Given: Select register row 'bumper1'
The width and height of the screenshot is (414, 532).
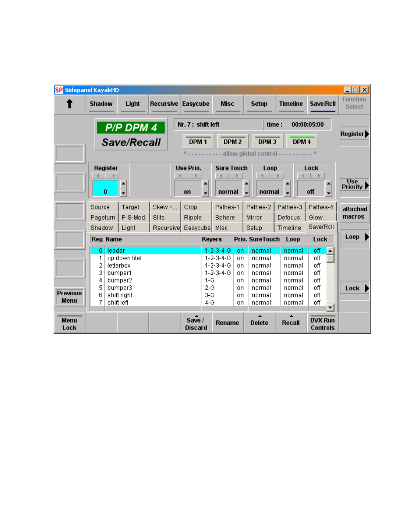Looking at the screenshot, I should [208, 273].
